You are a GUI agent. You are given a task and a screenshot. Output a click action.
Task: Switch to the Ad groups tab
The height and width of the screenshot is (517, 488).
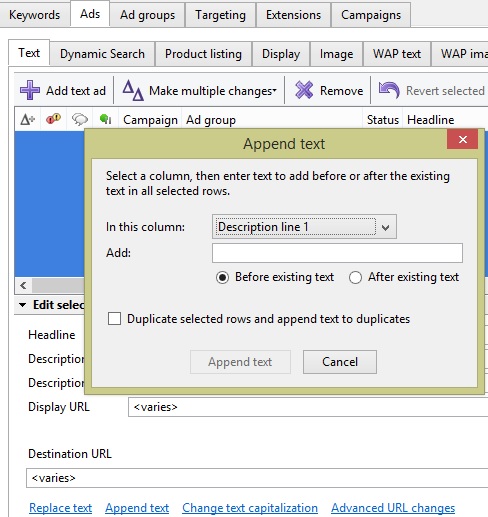click(x=147, y=15)
